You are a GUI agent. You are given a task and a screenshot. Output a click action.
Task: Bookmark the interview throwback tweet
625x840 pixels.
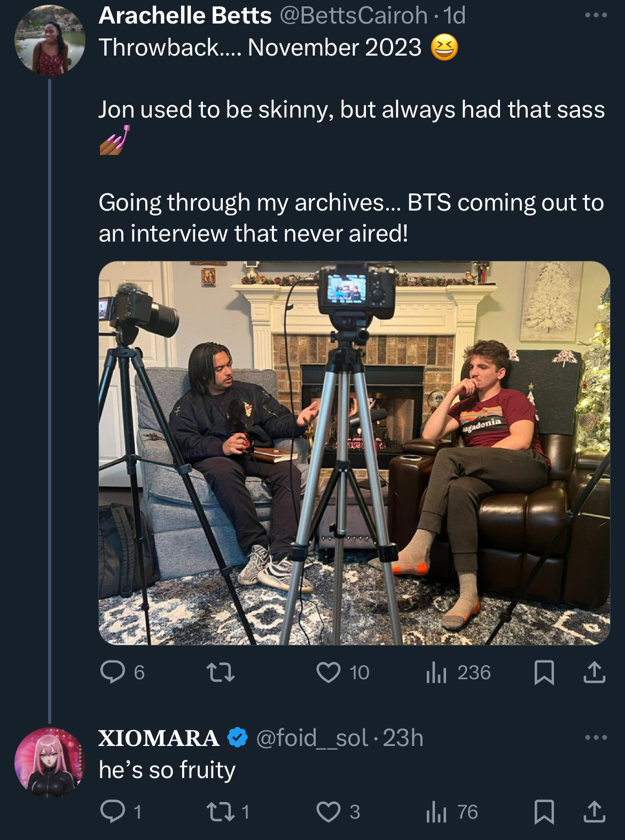pos(544,672)
